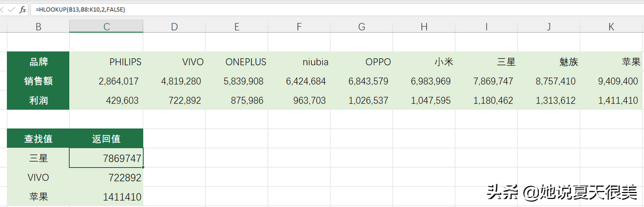The image size is (644, 207).
Task: Select the PHILIPS brand cell
Action: 106,62
